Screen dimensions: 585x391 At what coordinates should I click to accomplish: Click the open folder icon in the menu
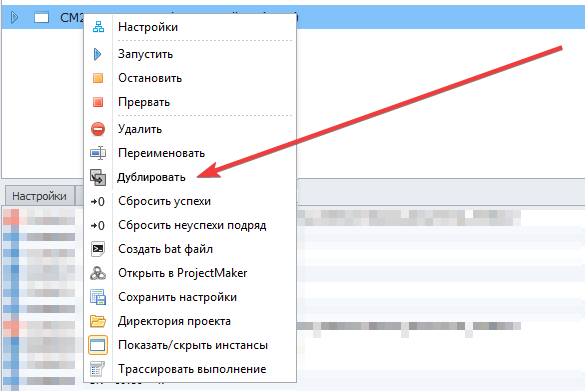point(98,321)
